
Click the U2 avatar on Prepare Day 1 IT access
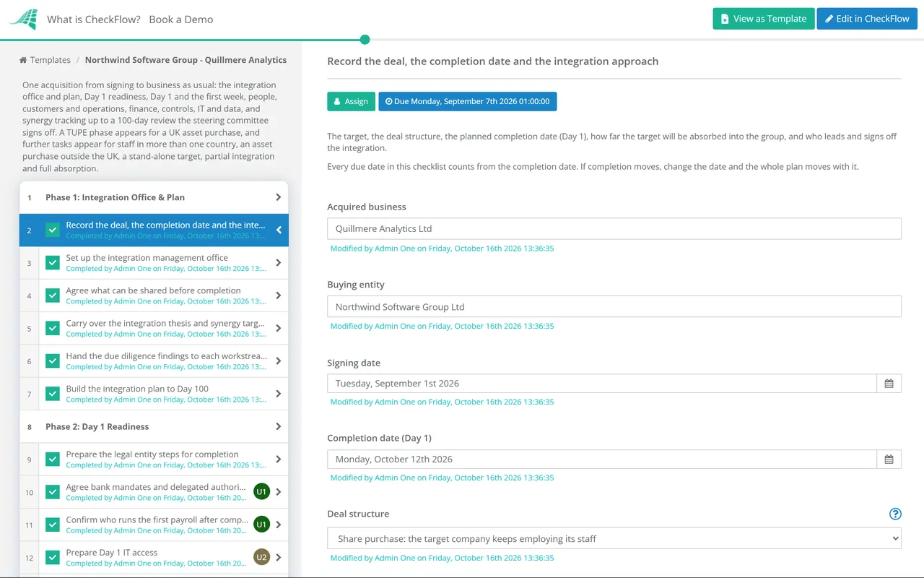coord(261,557)
